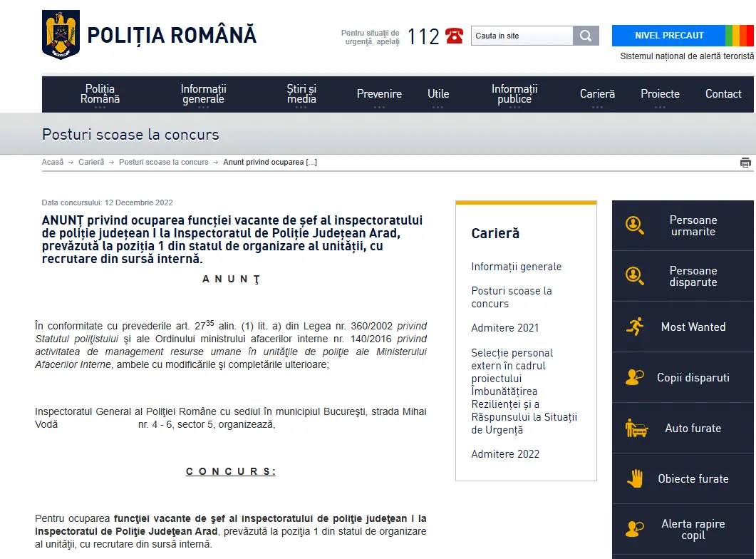The width and height of the screenshot is (756, 559).
Task: Click the Anunt privind ocuparea breadcrumb text
Action: pos(270,162)
